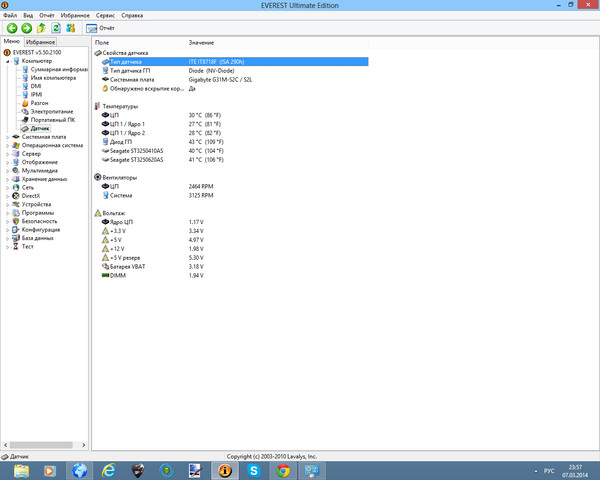This screenshot has width=600, height=480.
Task: Select Датчик tree item
Action: click(x=40, y=128)
